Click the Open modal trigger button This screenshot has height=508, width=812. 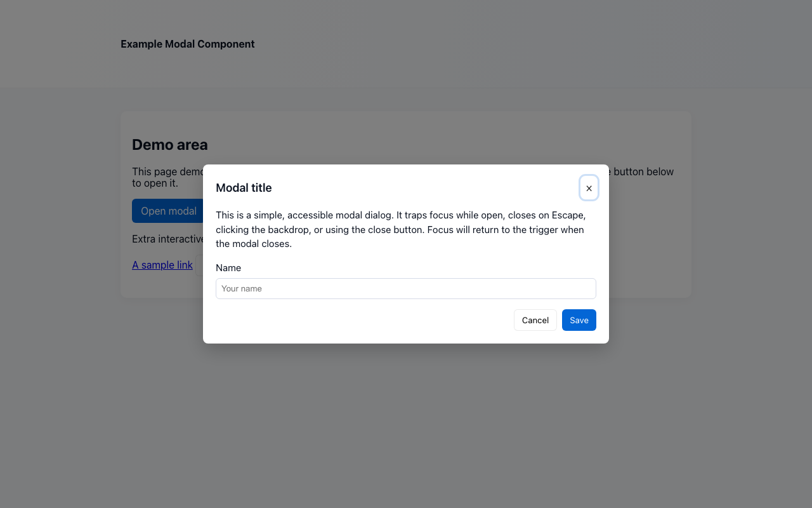point(168,211)
